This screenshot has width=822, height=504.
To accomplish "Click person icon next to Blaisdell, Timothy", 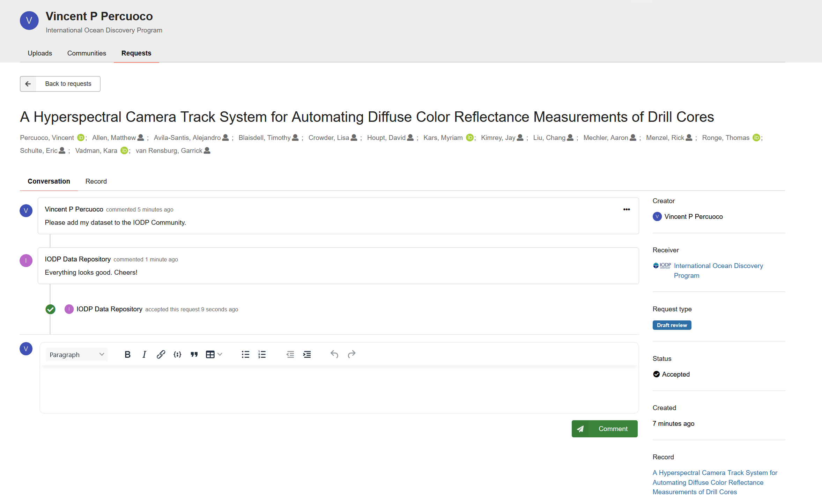I will click(295, 138).
